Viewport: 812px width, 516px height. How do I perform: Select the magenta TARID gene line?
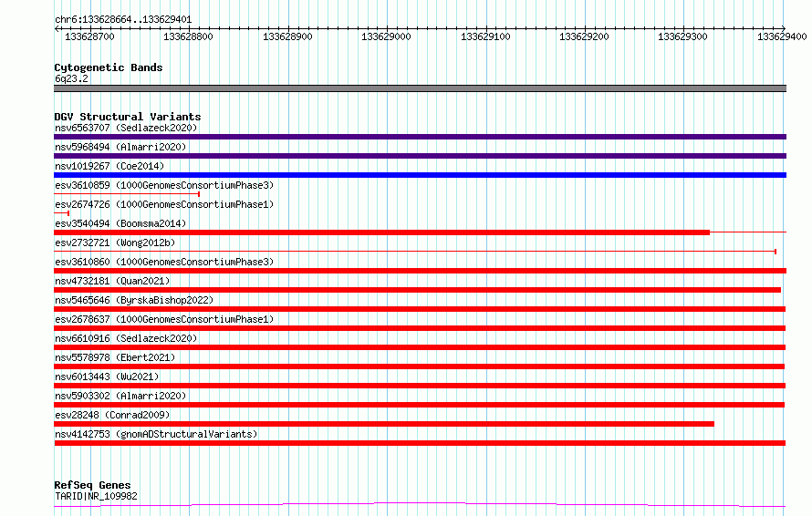click(x=420, y=505)
